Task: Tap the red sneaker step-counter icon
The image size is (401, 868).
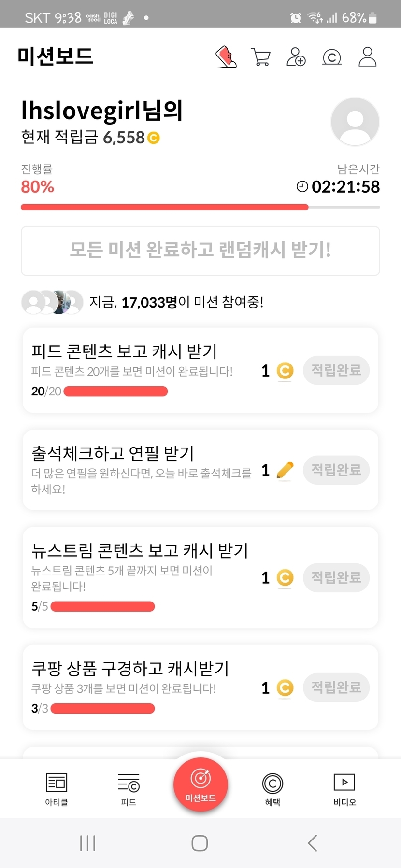Action: pyautogui.click(x=226, y=57)
